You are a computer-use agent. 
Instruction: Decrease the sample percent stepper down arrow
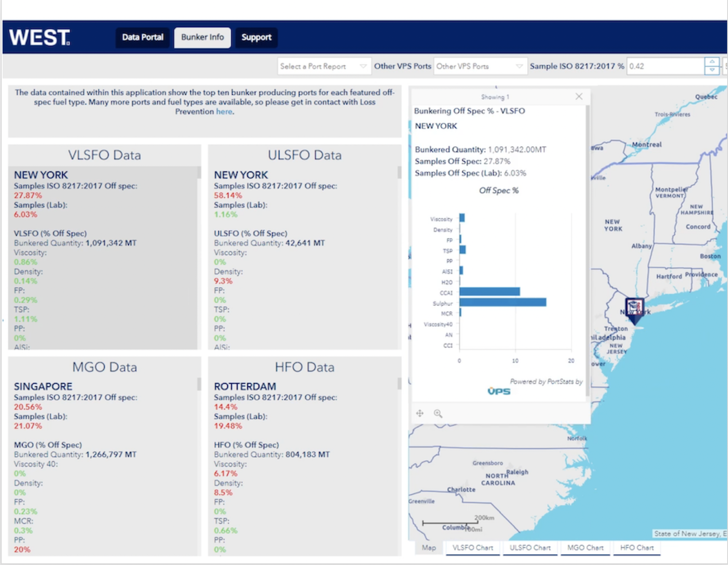pyautogui.click(x=712, y=70)
